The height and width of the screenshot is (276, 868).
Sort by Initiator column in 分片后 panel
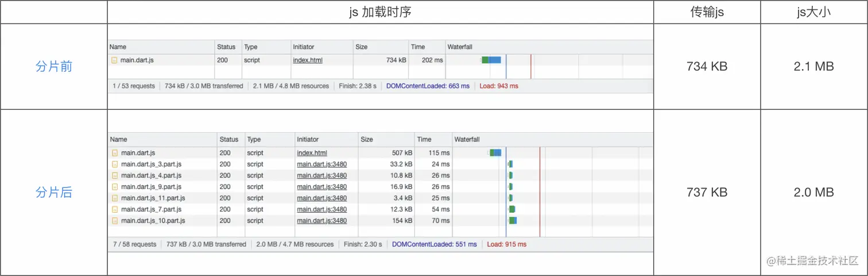(x=326, y=139)
